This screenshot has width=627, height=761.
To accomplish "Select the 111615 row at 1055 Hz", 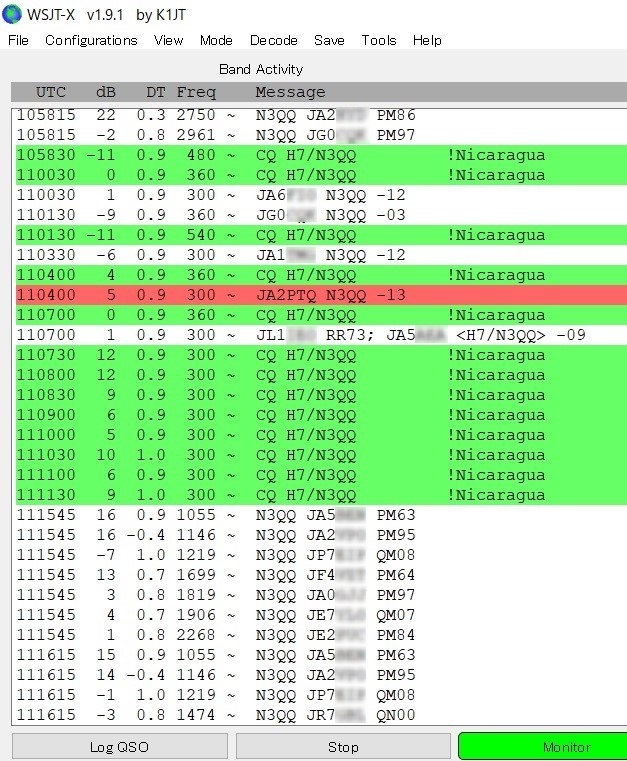I will click(321, 655).
